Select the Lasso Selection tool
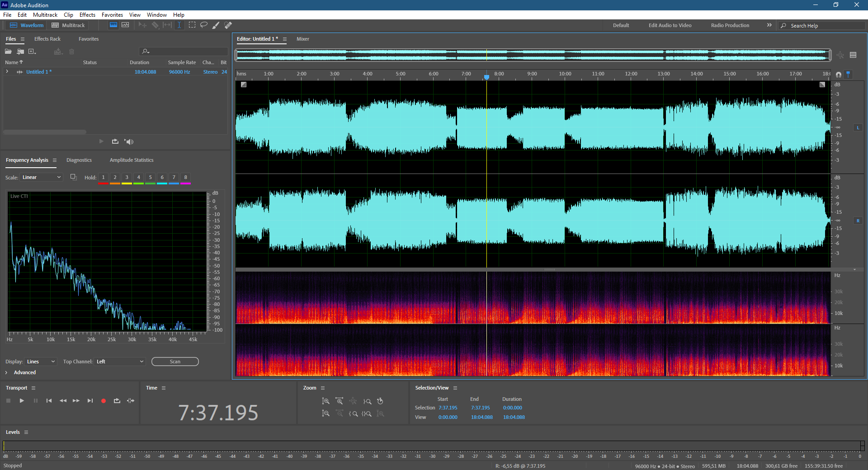 click(204, 25)
